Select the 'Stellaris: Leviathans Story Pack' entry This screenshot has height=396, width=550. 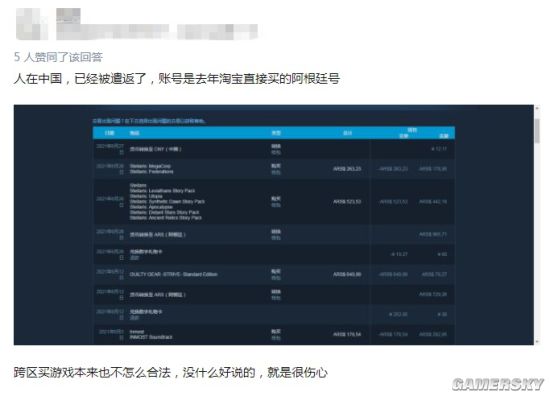coord(162,190)
